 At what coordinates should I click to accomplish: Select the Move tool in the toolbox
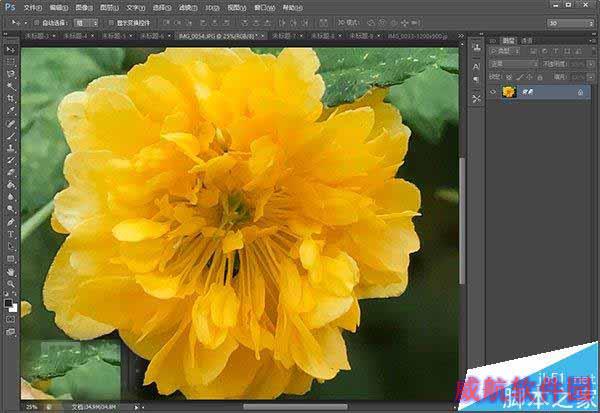pyautogui.click(x=11, y=50)
